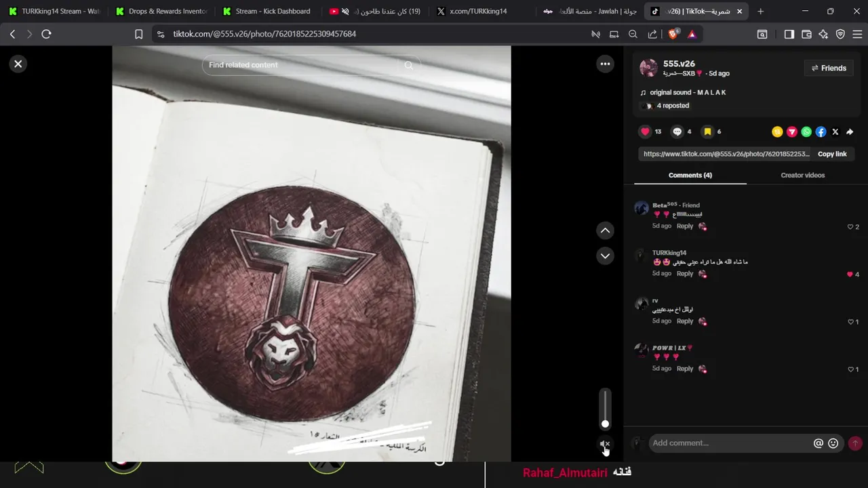This screenshot has width=868, height=488.
Task: Click the share page icon in address bar
Action: click(x=652, y=34)
